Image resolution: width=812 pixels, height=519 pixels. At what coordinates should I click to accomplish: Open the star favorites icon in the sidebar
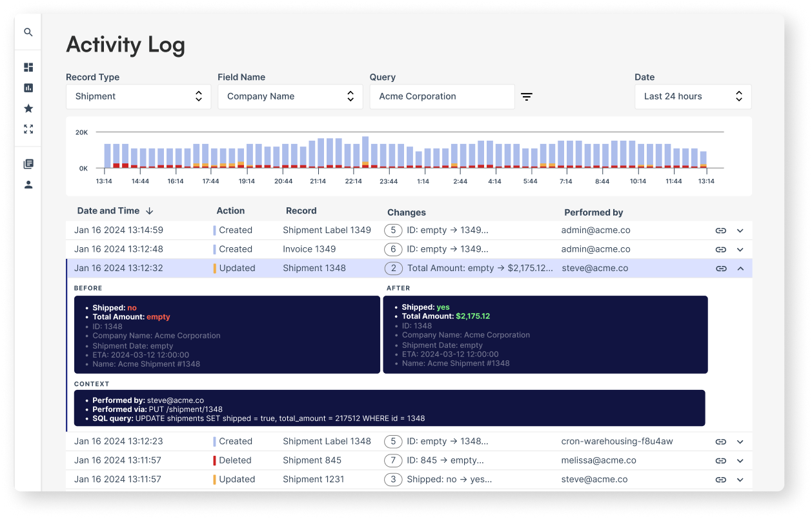click(28, 108)
